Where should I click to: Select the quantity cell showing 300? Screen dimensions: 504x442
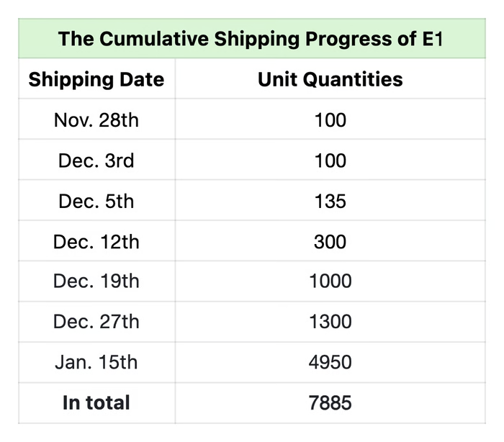(x=330, y=241)
